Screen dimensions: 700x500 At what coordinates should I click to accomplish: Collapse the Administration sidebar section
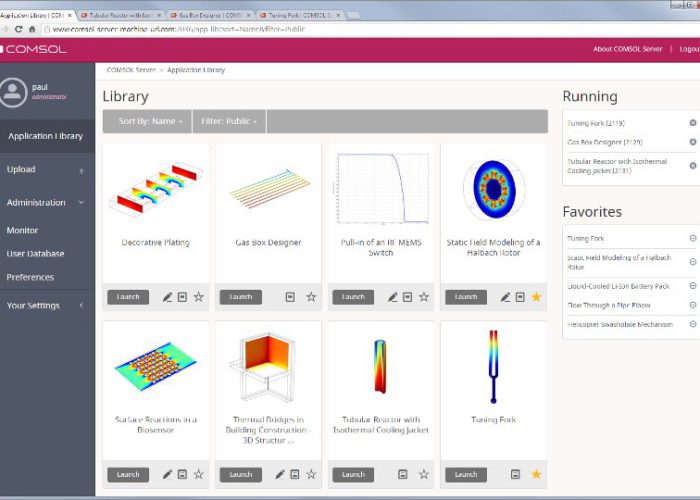coord(47,203)
